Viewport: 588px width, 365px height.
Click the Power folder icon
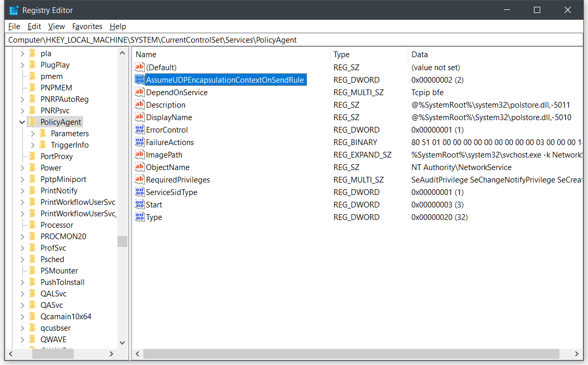point(33,168)
